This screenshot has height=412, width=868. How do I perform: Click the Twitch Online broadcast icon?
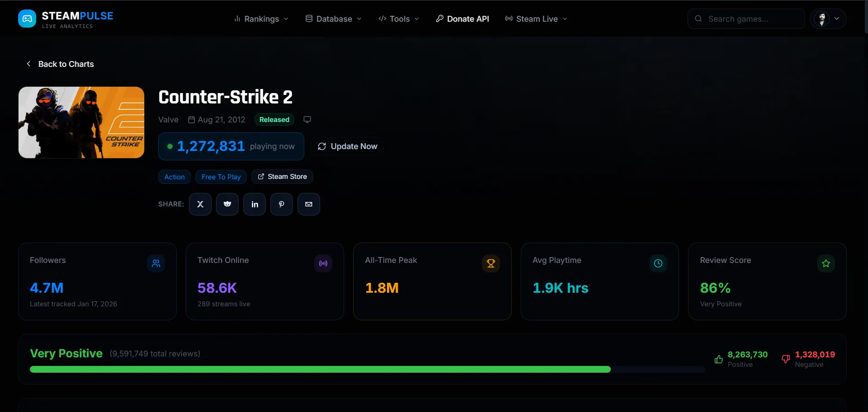[323, 263]
